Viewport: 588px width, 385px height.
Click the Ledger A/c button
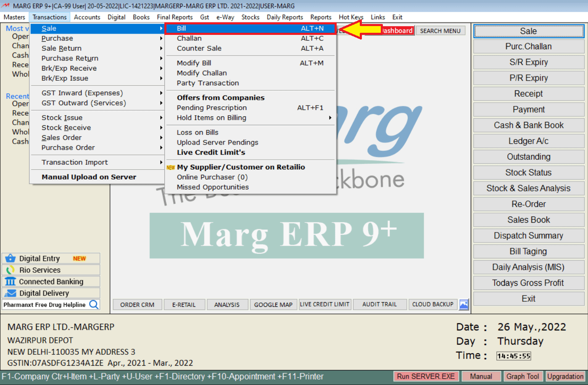(x=529, y=141)
